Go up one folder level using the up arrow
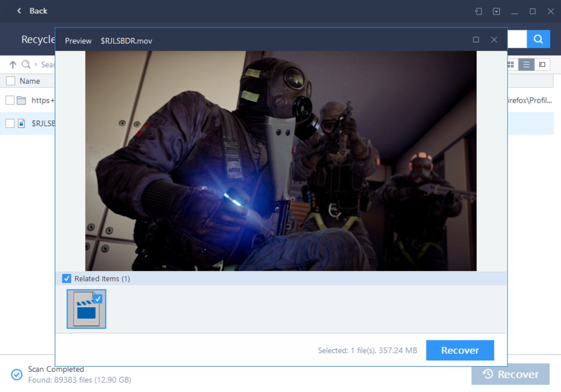Image resolution: width=561 pixels, height=392 pixels. (13, 65)
